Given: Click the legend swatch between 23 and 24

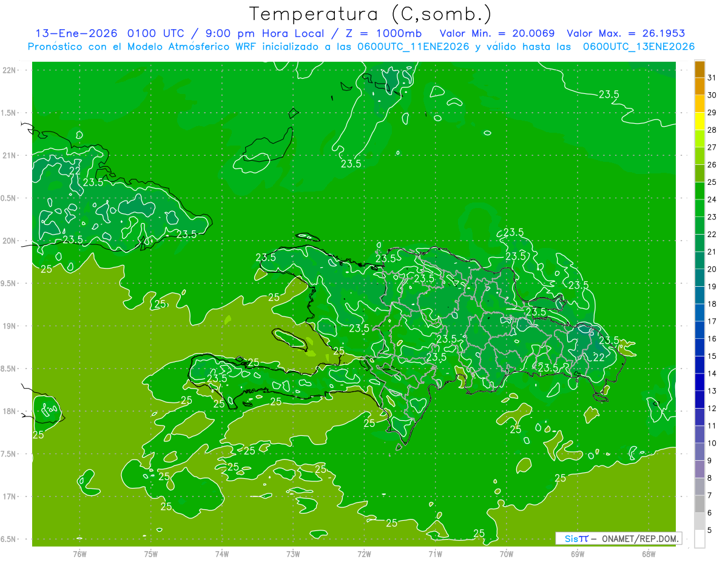Looking at the screenshot, I should click(699, 208).
